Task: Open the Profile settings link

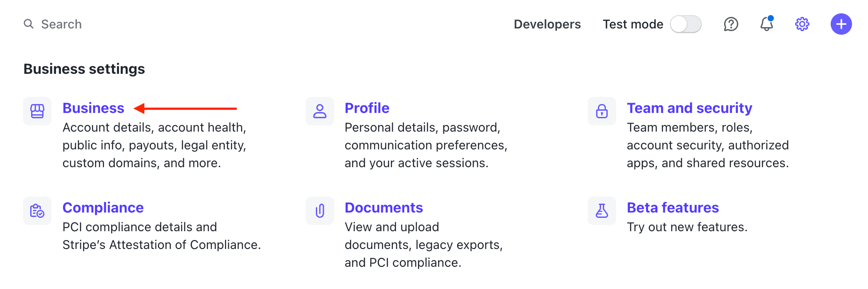Action: (x=367, y=108)
